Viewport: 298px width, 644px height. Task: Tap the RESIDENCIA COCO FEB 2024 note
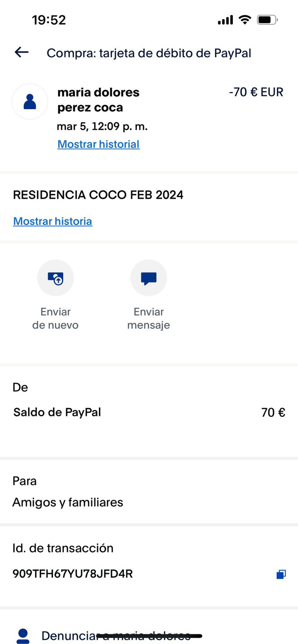coord(98,195)
